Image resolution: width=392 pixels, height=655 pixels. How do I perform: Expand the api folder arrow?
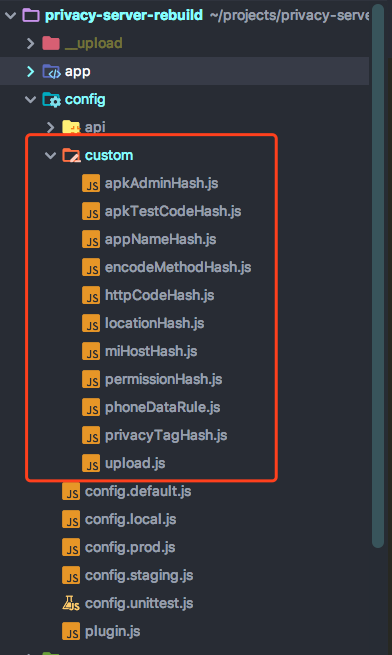tap(50, 127)
